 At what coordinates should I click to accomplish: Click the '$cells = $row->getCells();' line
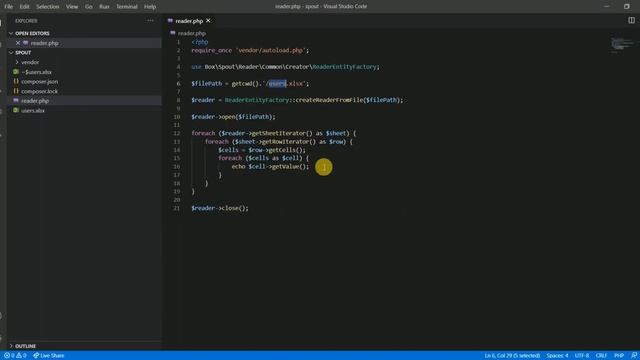(x=262, y=150)
